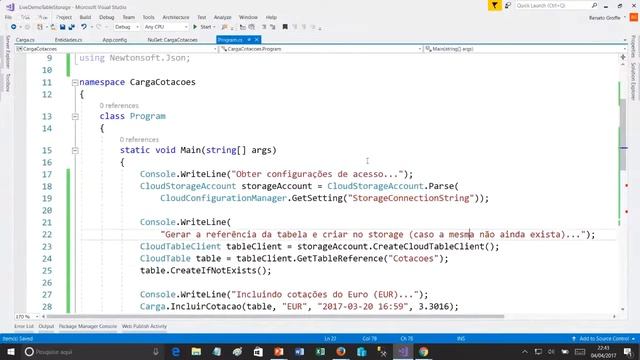Open the File menu

tap(8, 17)
